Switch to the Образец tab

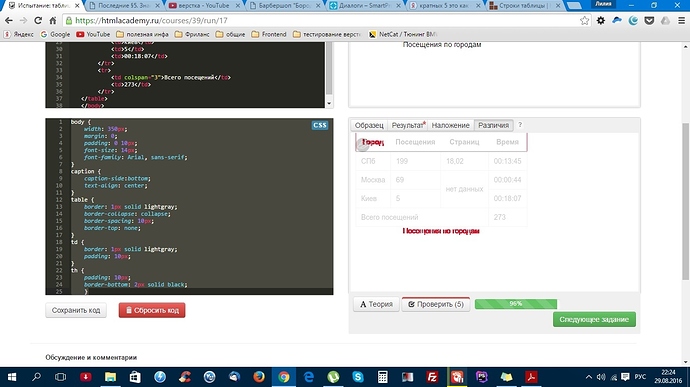point(369,125)
